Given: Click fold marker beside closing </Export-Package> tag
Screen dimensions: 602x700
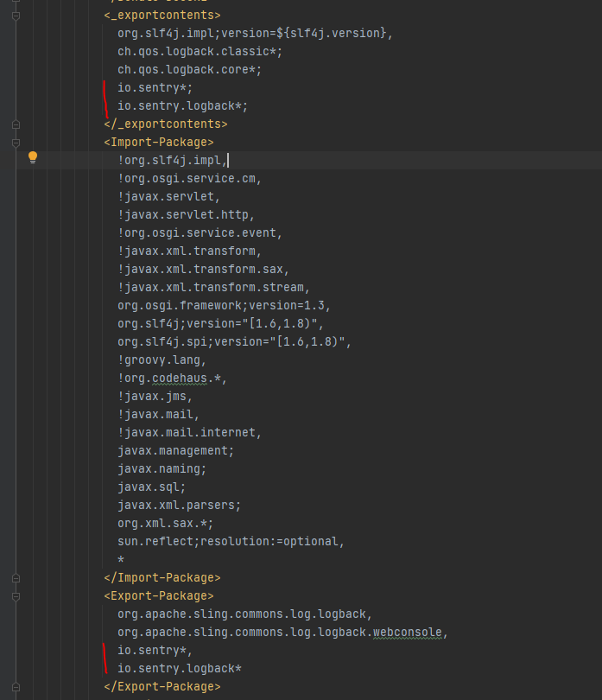Looking at the screenshot, I should [x=16, y=686].
